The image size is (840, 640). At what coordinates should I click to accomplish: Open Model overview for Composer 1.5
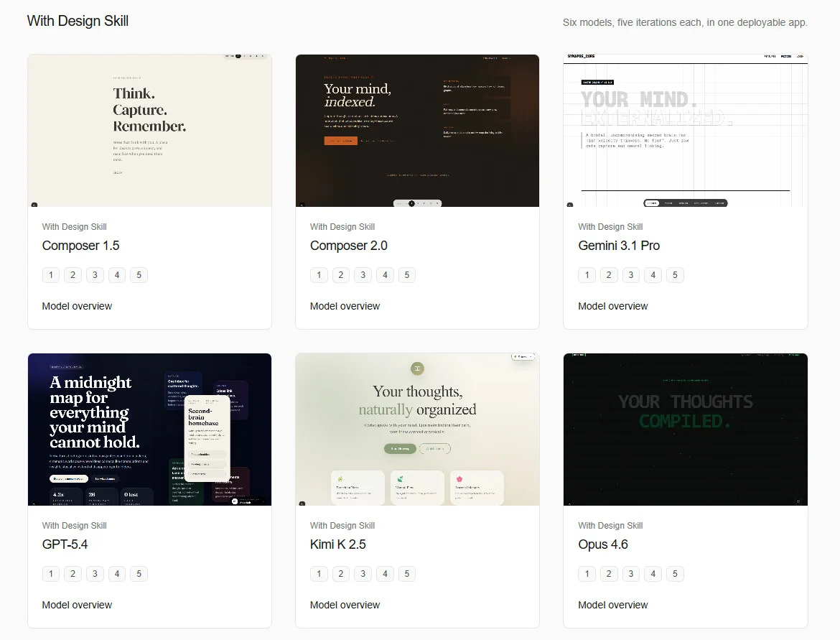[x=77, y=306]
